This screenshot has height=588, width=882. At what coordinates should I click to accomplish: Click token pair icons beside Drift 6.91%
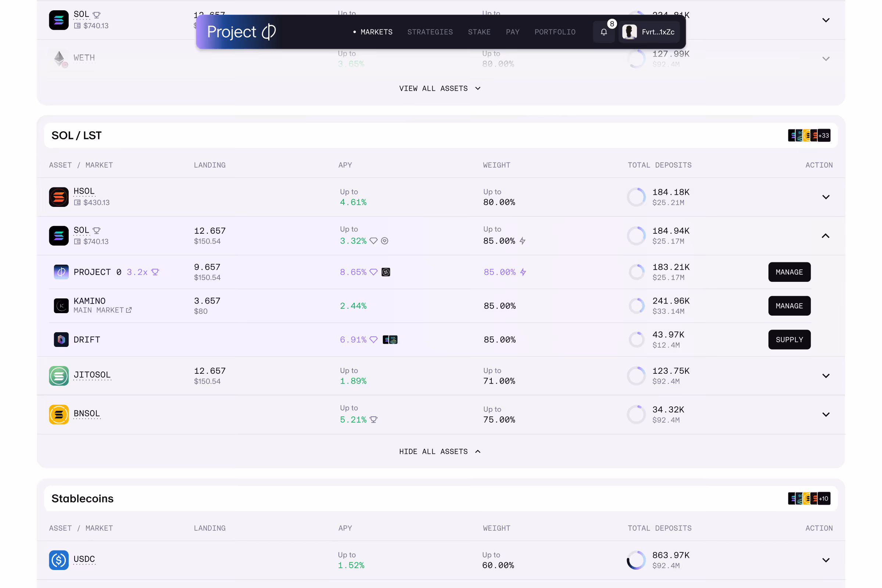pyautogui.click(x=390, y=339)
